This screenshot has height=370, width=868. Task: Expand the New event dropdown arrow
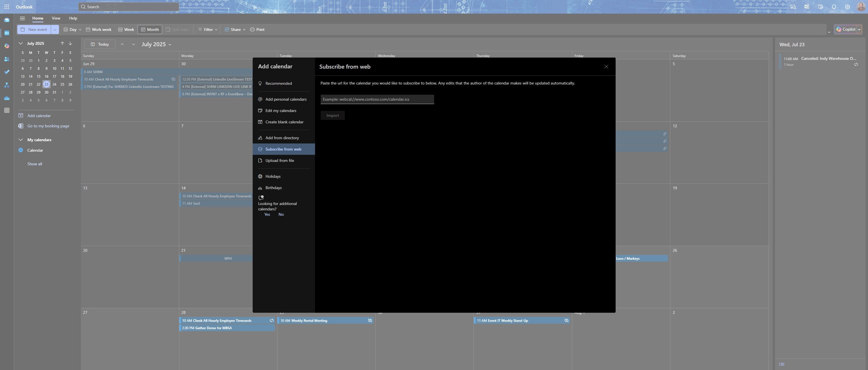pos(55,30)
